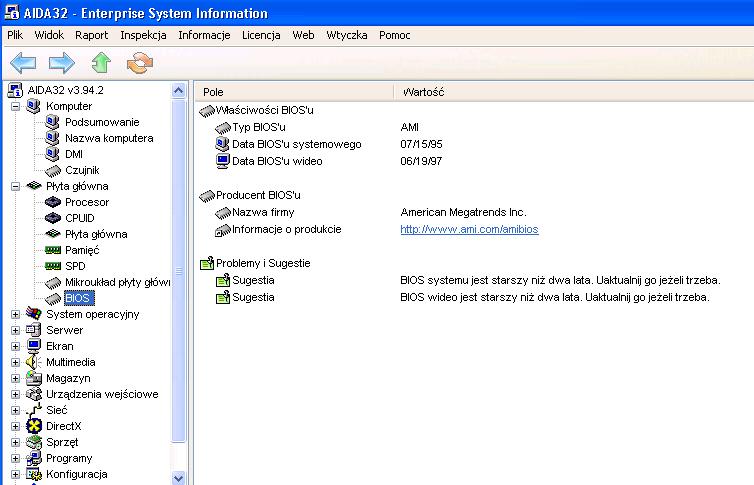The image size is (754, 485).
Task: Click the Magazyn storage icon
Action: 34,378
